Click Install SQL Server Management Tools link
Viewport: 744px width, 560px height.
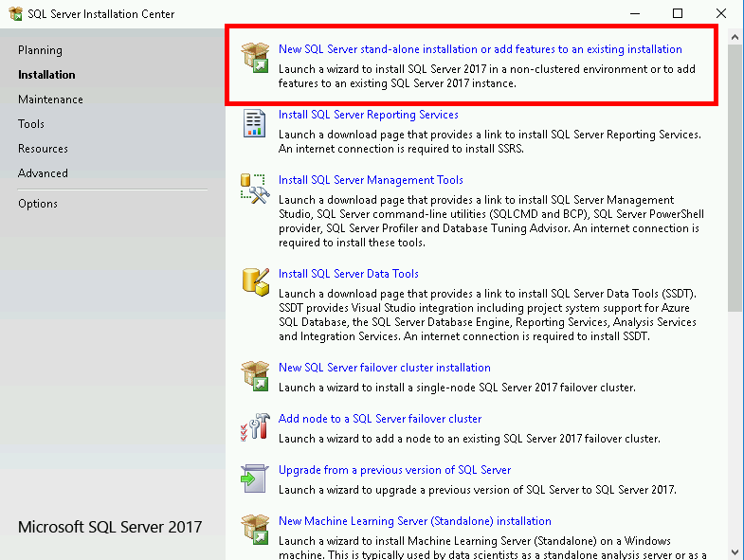(371, 180)
